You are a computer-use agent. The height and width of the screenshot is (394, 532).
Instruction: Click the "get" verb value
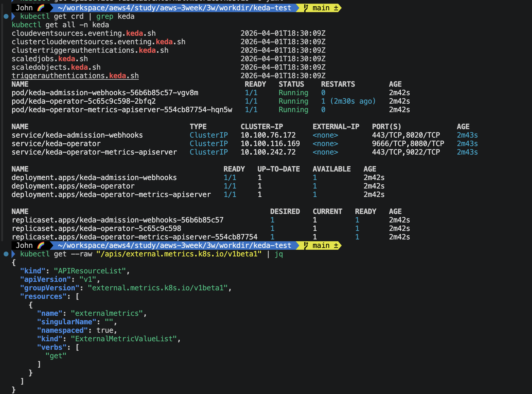pyautogui.click(x=56, y=356)
